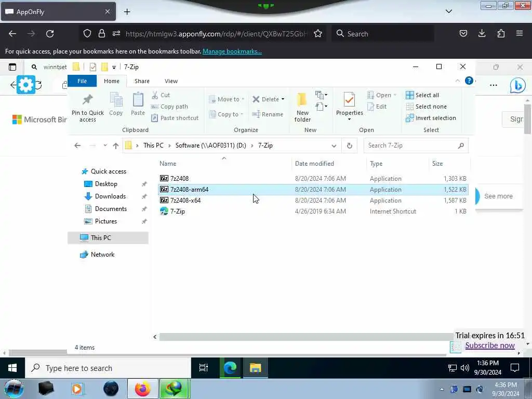
Task: Open the Move to dropdown
Action: tap(227, 99)
